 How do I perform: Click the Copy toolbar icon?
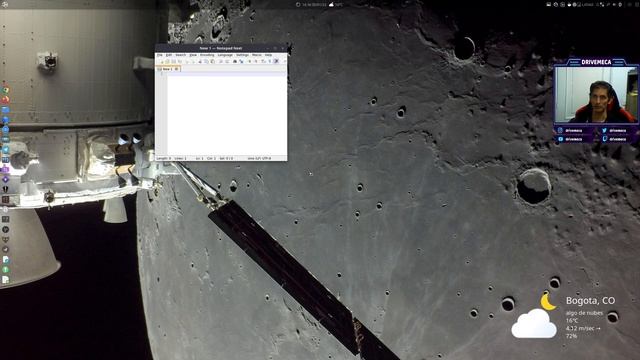(x=206, y=62)
